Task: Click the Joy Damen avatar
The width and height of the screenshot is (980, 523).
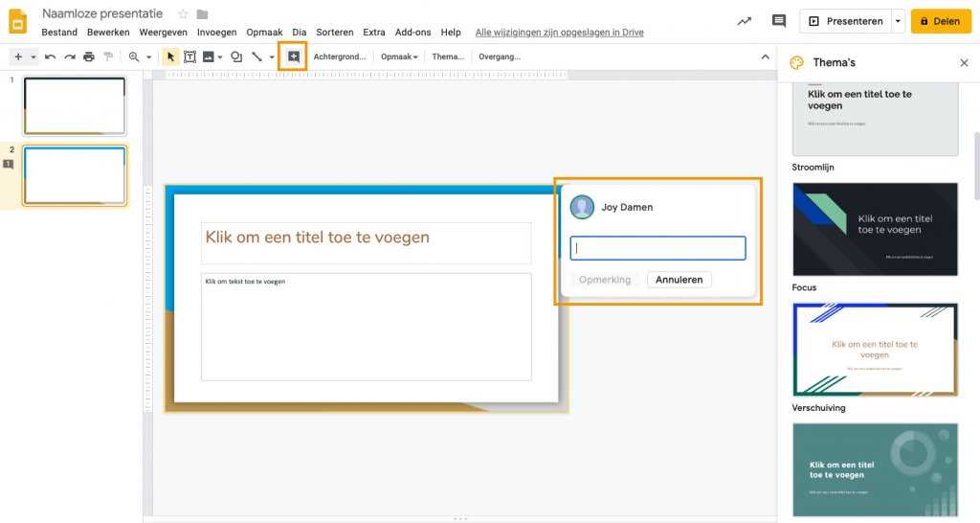Action: coord(582,207)
